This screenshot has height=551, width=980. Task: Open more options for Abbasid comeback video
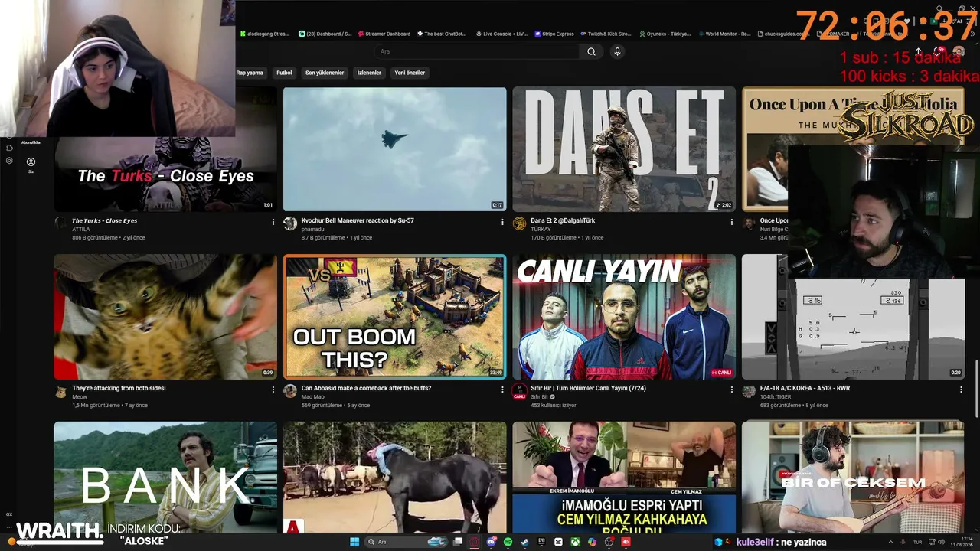502,390
